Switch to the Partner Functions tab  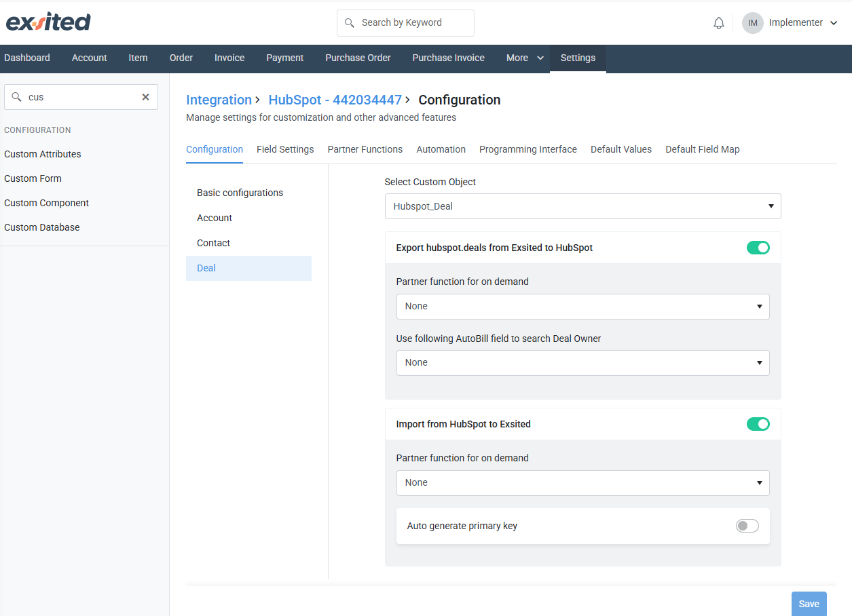pyautogui.click(x=365, y=149)
